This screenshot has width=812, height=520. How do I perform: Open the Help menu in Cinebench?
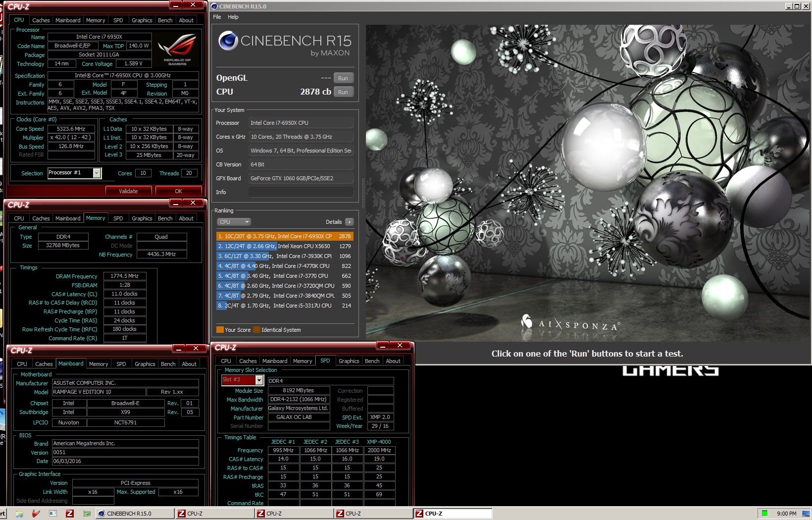tap(233, 17)
